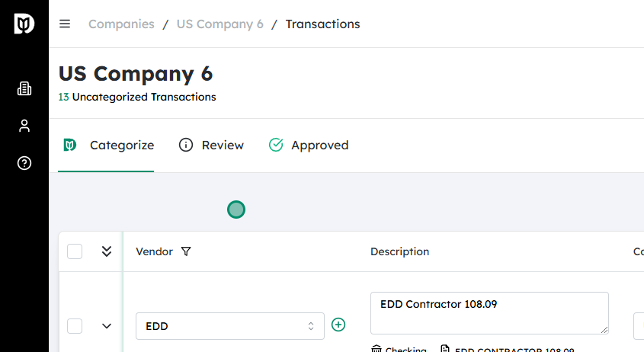
Task: Open the hamburger navigation menu
Action: pos(65,24)
